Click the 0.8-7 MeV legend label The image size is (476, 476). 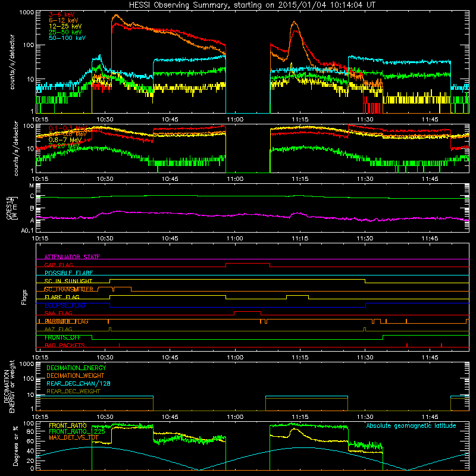coord(65,140)
